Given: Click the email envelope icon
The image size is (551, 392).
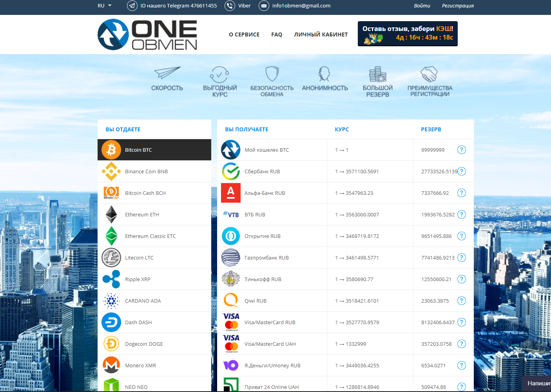Looking at the screenshot, I should tap(264, 6).
